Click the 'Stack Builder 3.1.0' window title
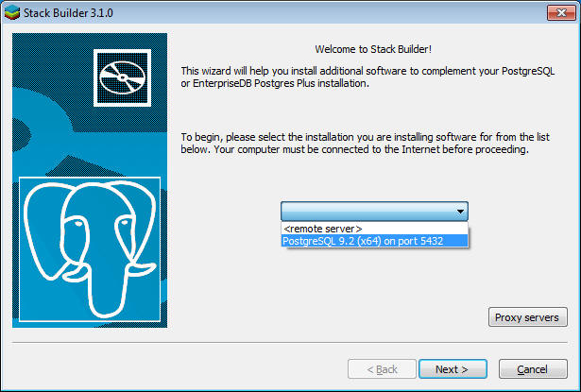This screenshot has height=392, width=581. click(x=68, y=13)
